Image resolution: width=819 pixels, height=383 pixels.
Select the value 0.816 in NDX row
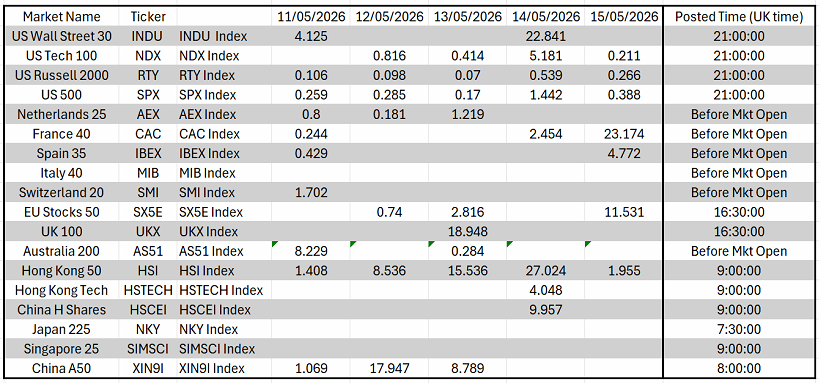pyautogui.click(x=389, y=56)
